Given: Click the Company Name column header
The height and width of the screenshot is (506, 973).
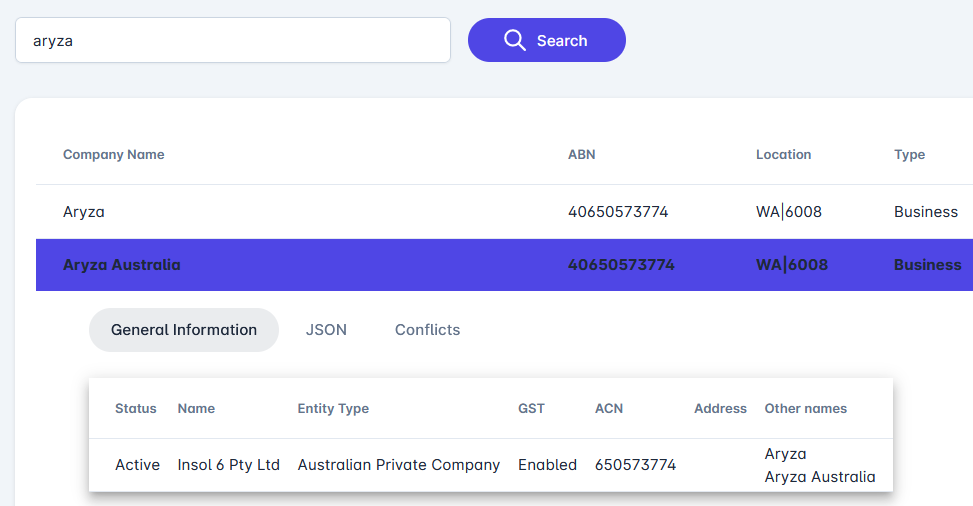Looking at the screenshot, I should (114, 155).
